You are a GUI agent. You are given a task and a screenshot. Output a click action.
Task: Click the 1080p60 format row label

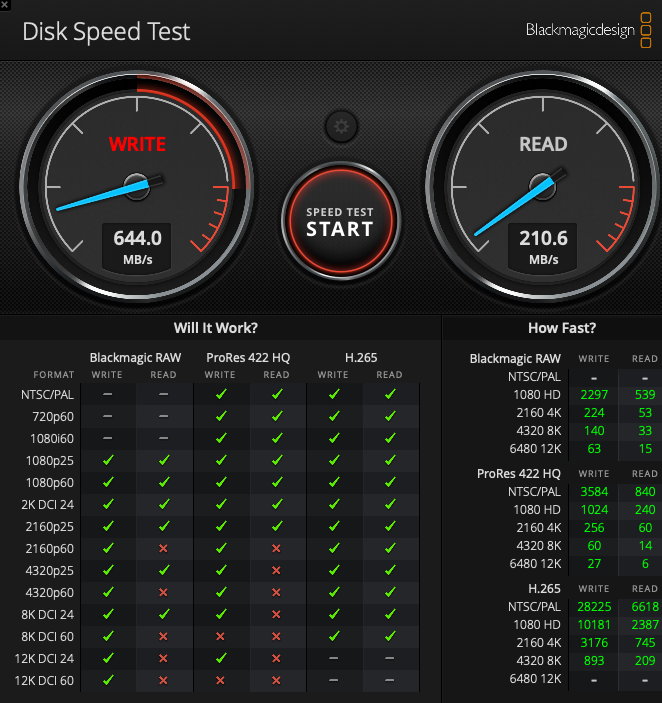tap(50, 482)
